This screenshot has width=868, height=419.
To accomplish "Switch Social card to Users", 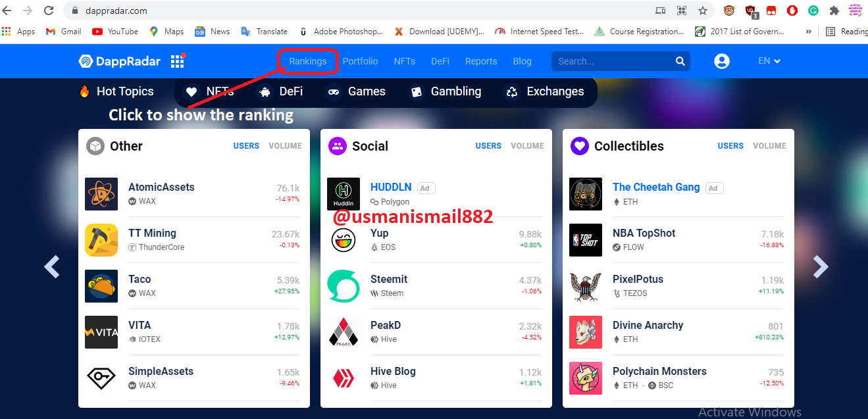I will [x=488, y=146].
